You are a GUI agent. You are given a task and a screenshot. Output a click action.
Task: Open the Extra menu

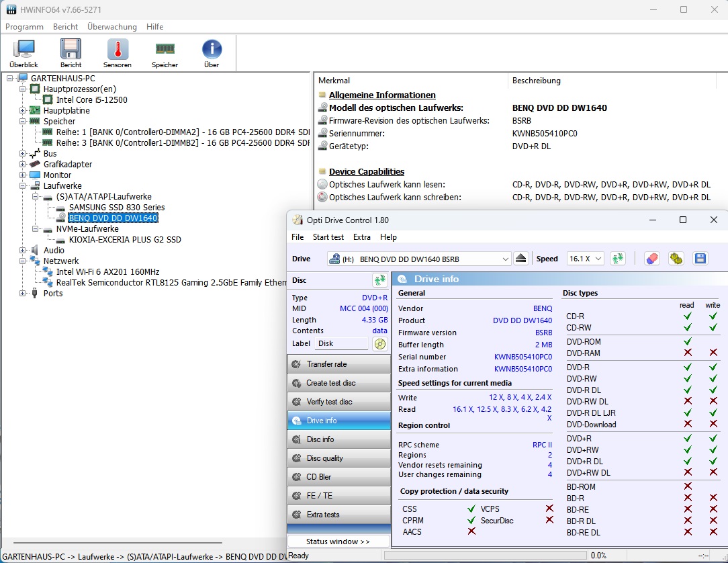tap(362, 237)
